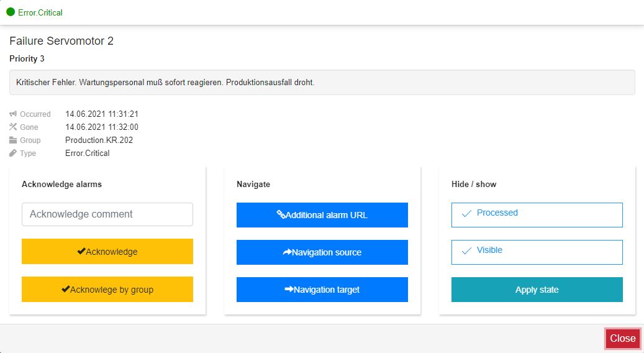The image size is (644, 353).
Task: Toggle the Visible state checkbox
Action: pyautogui.click(x=537, y=252)
